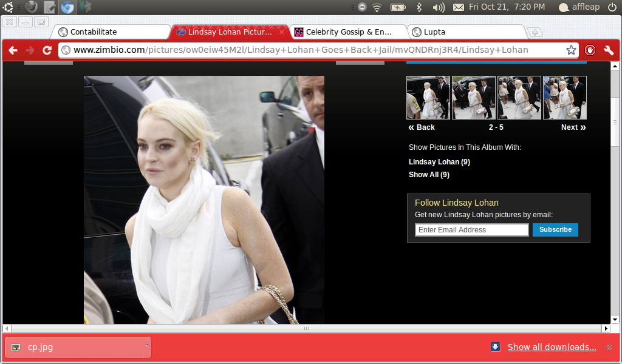This screenshot has width=622, height=364.
Task: Check the battery status indicator
Action: click(x=398, y=7)
